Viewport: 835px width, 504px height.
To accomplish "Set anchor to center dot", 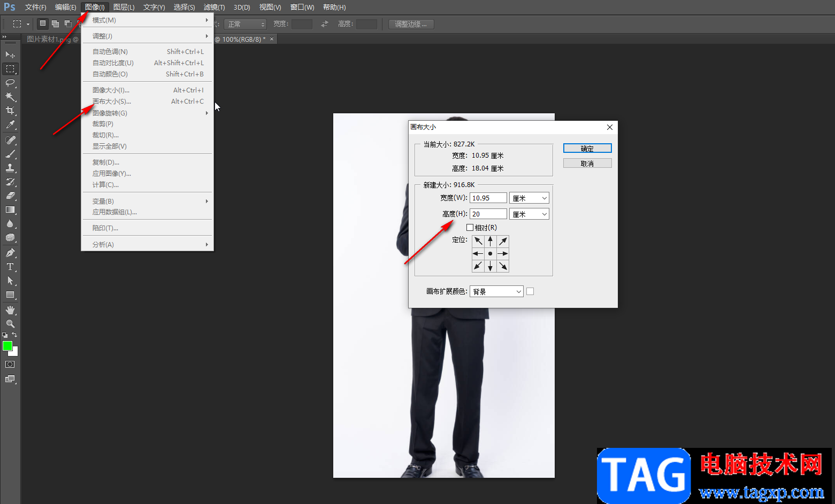I will [491, 253].
